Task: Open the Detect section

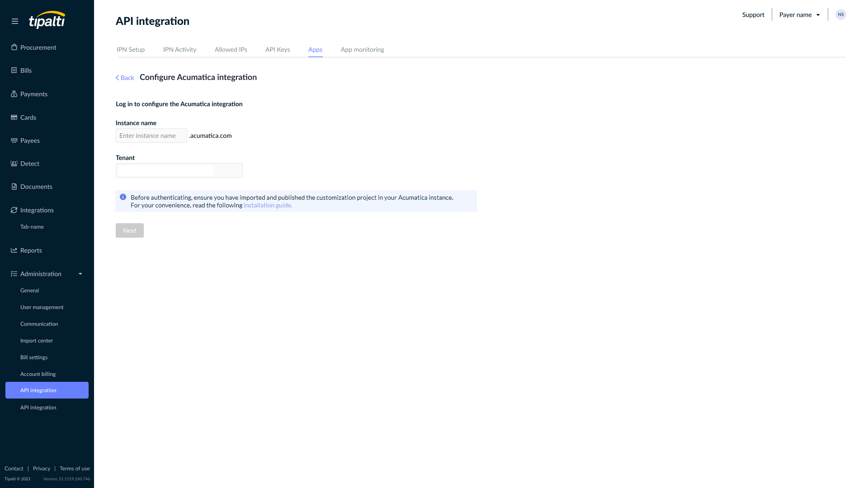Action: point(29,164)
